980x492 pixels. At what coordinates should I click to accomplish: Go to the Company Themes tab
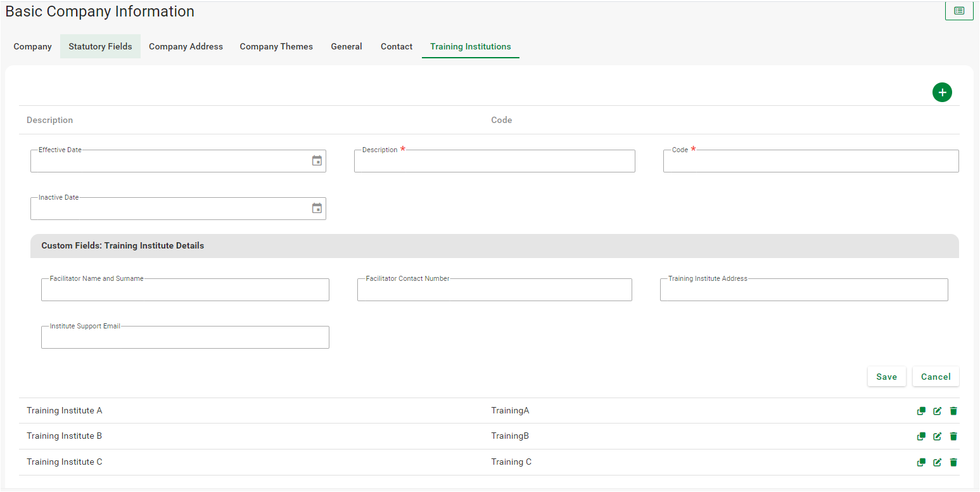(x=276, y=46)
